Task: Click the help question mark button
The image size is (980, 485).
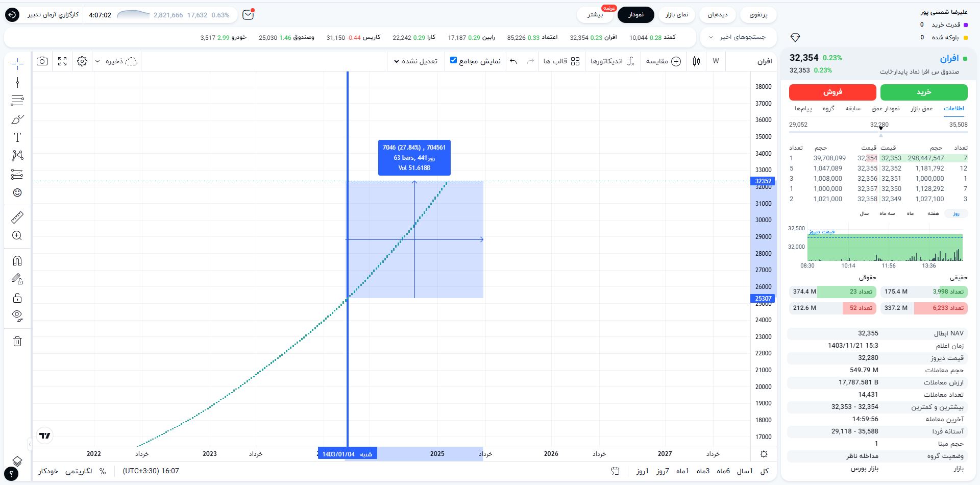Action: 11,474
